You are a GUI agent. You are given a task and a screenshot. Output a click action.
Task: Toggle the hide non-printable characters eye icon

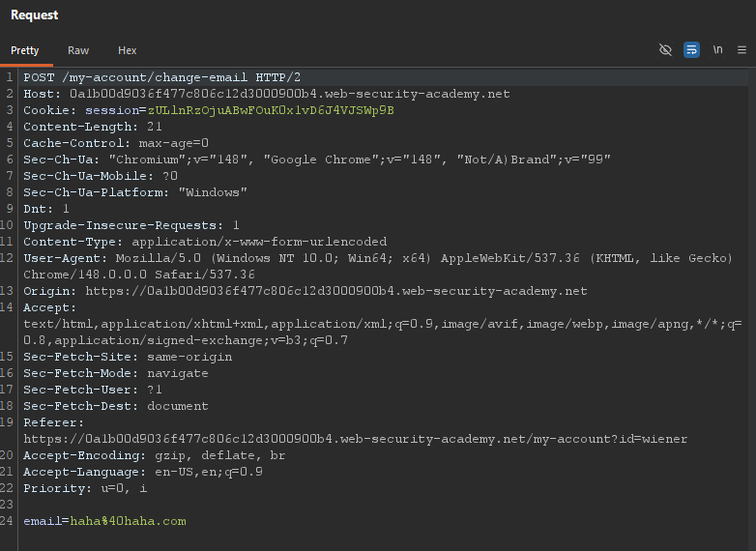[665, 49]
